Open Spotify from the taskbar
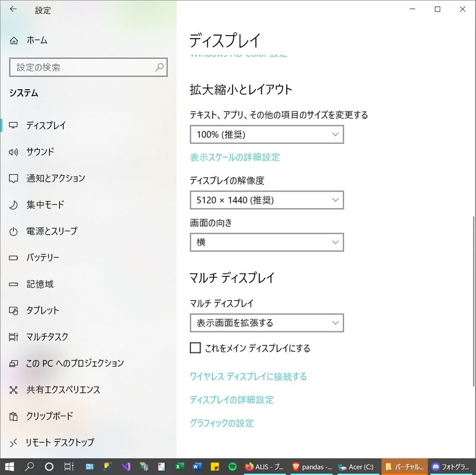 pyautogui.click(x=232, y=467)
